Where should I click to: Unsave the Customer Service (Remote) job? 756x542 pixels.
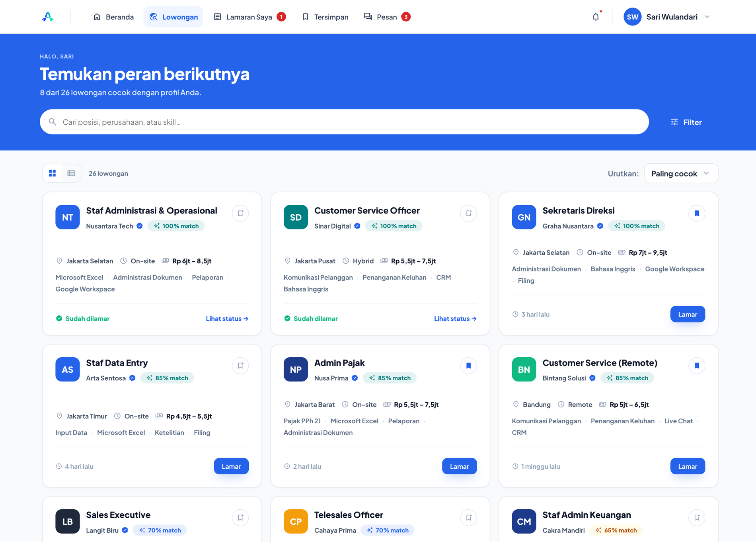pos(697,366)
